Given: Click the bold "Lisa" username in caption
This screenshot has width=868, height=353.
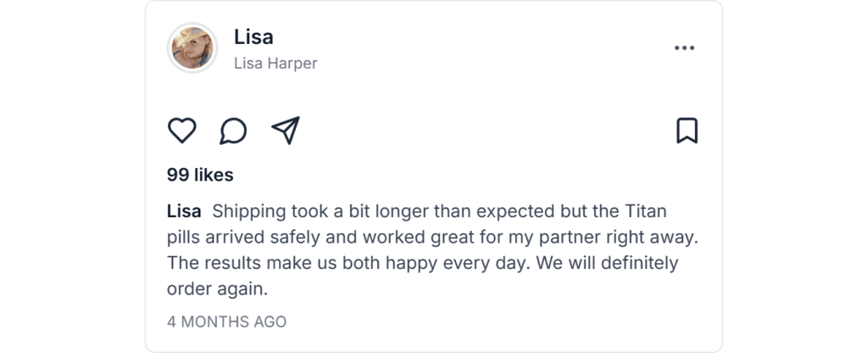Looking at the screenshot, I should 184,210.
